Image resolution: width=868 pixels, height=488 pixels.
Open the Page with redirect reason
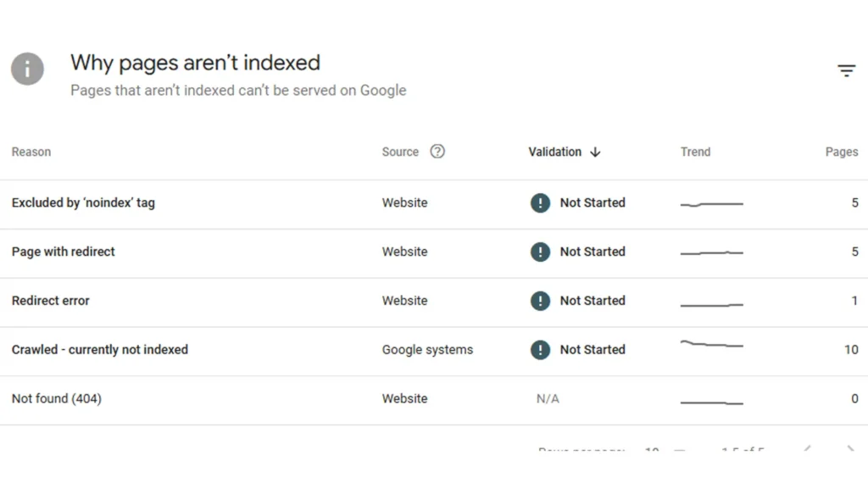tap(64, 252)
